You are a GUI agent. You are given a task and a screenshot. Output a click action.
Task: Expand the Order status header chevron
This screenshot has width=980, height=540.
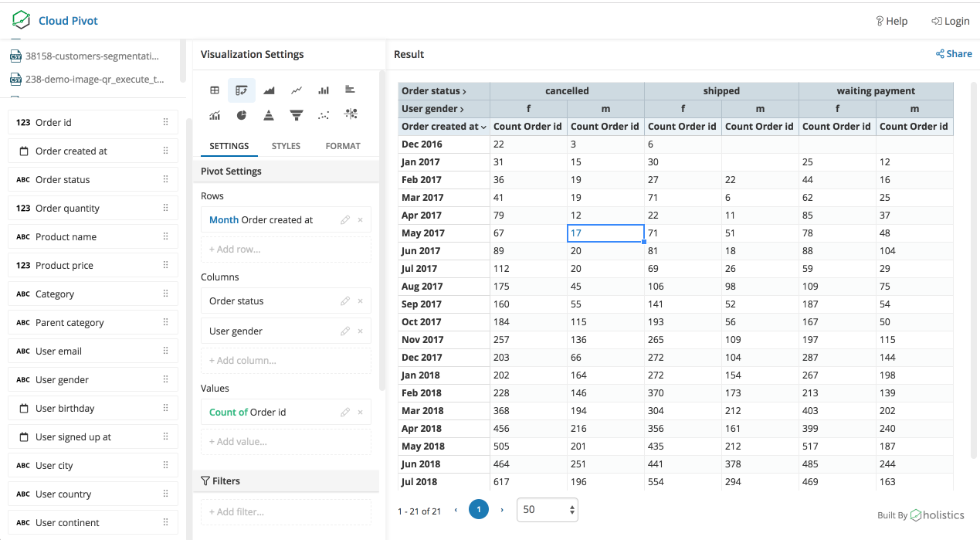[464, 91]
